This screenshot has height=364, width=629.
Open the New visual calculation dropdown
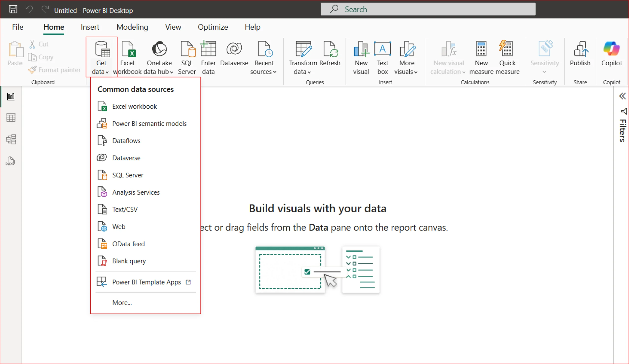[448, 57]
